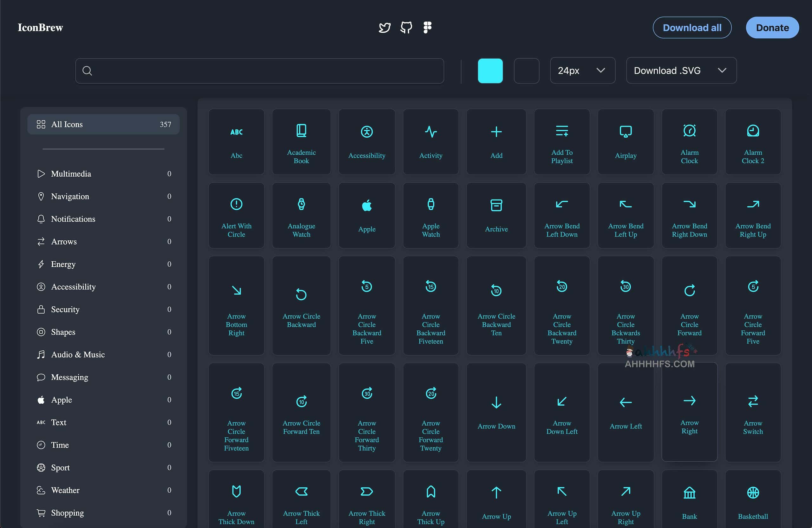Select the Apple Watch icon tile
Screen dimensions: 812x528
430,215
